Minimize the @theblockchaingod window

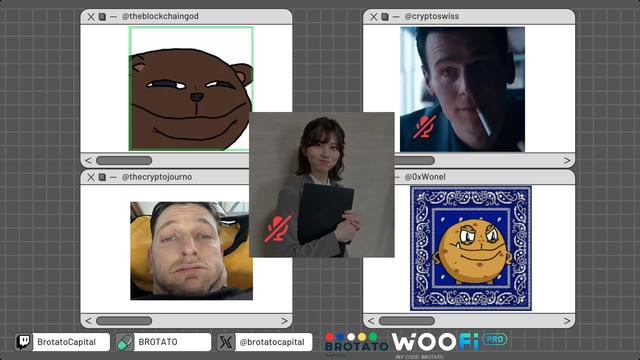click(113, 17)
